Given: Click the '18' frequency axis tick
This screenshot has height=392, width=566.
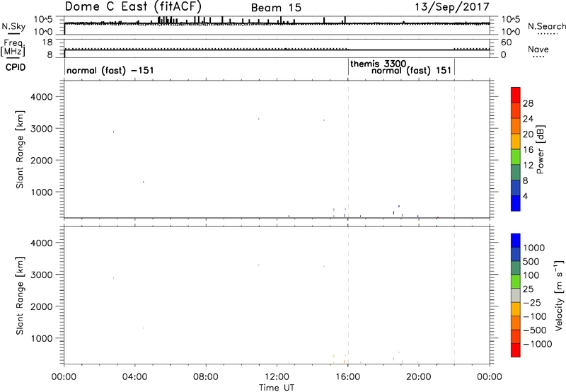Looking at the screenshot, I should [47, 42].
